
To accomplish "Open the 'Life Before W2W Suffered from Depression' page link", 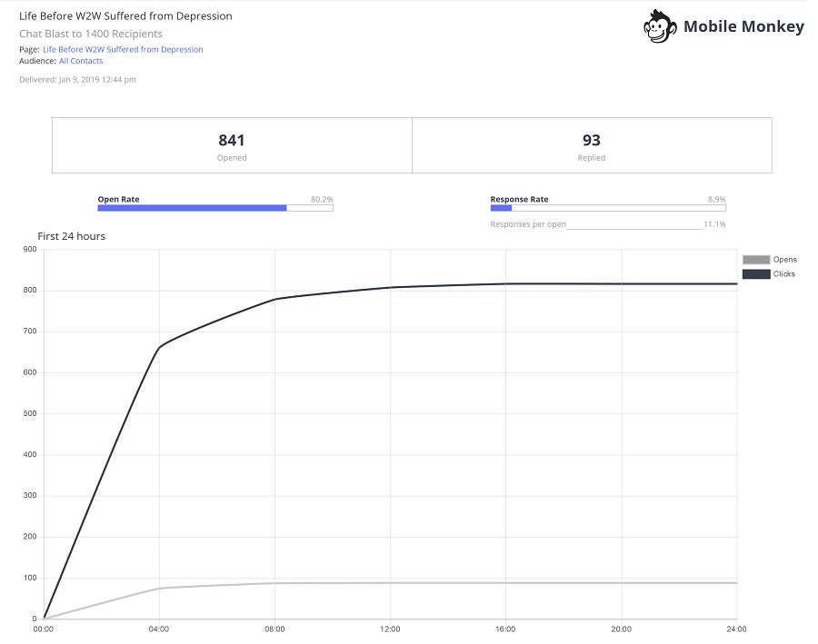I will coord(123,49).
